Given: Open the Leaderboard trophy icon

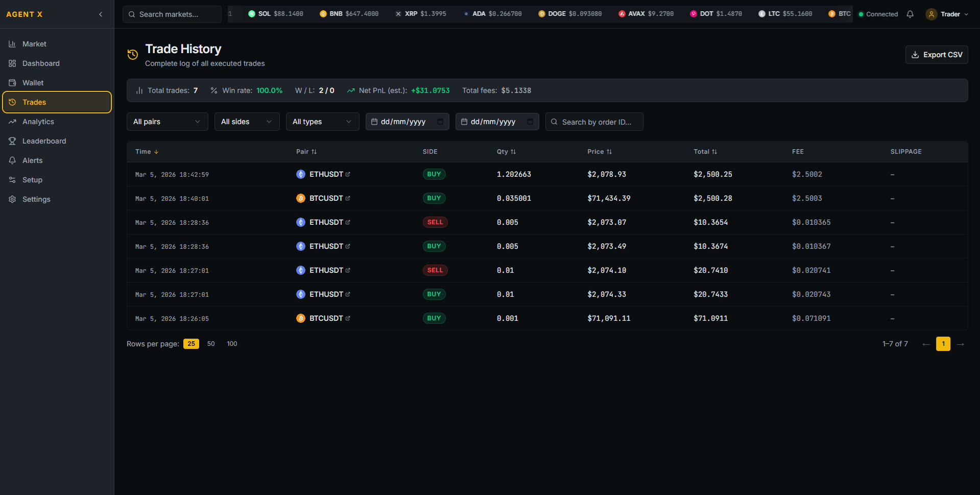Looking at the screenshot, I should tap(12, 141).
